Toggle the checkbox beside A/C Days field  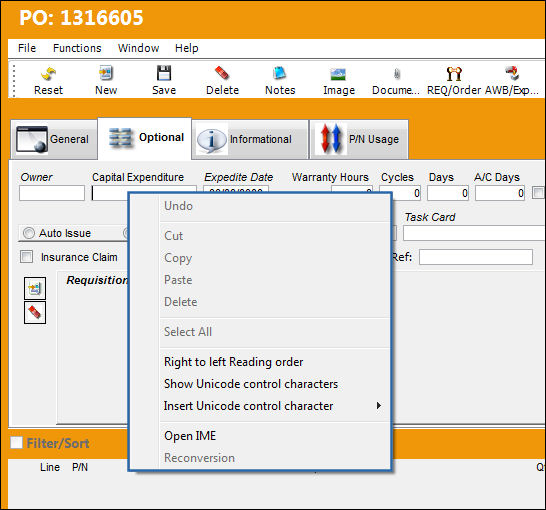pos(538,193)
